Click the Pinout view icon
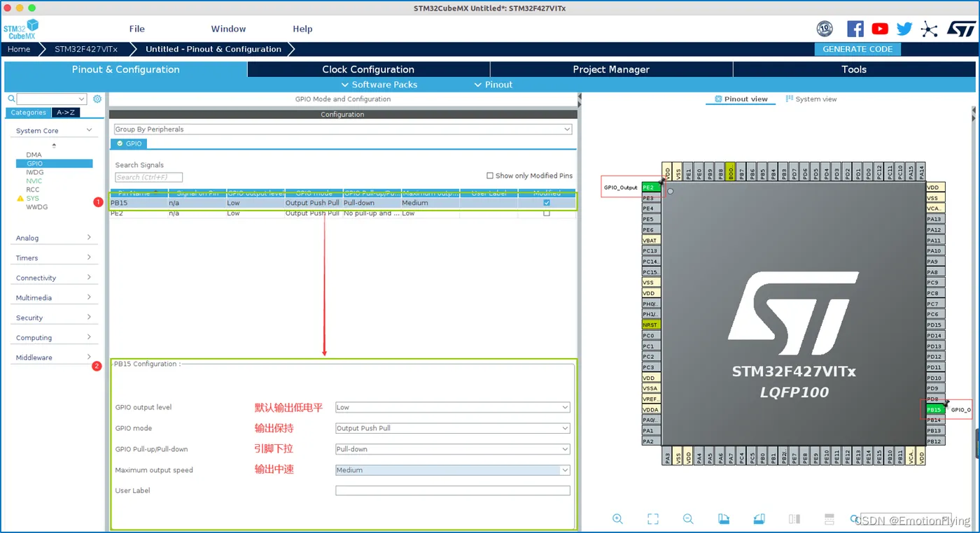Image resolution: width=980 pixels, height=533 pixels. (x=717, y=99)
